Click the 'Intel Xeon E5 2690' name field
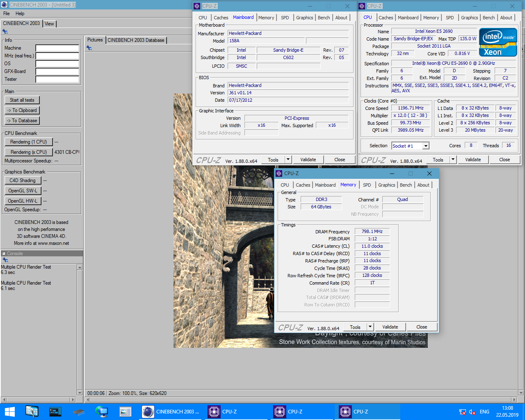The width and height of the screenshot is (525, 420). pyautogui.click(x=434, y=32)
